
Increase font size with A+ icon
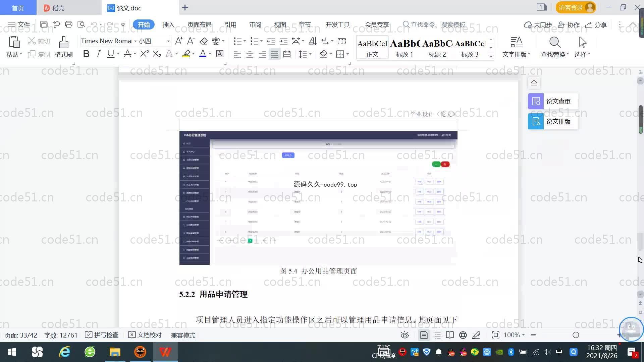tap(179, 41)
